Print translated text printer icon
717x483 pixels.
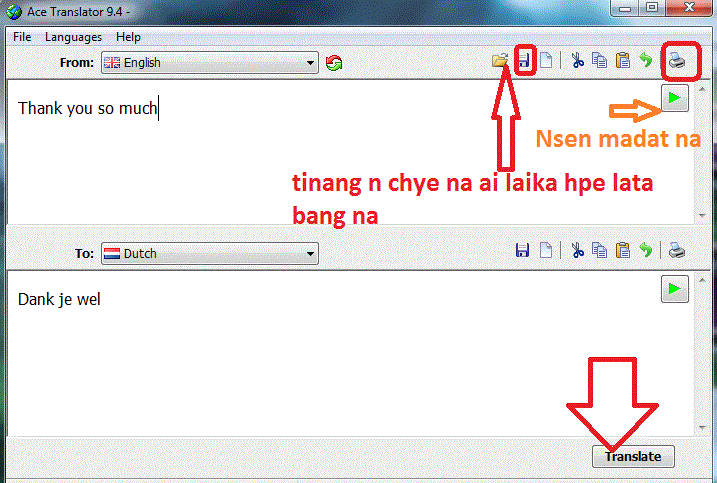coord(677,251)
